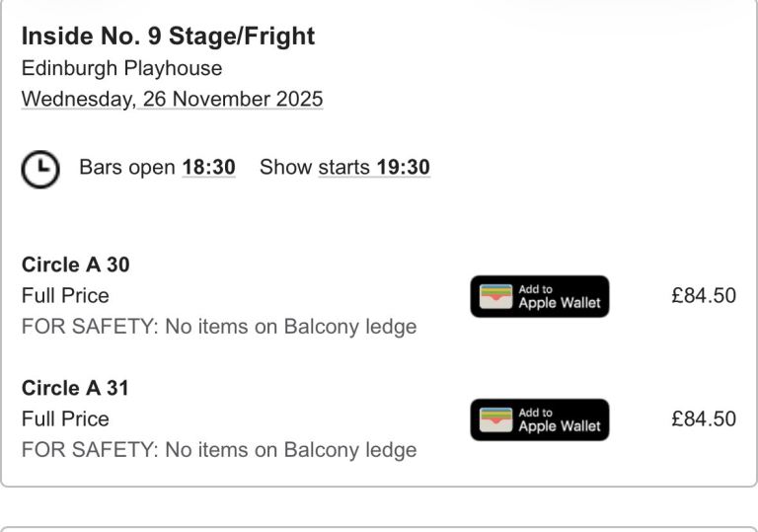Click the wallet icon for seat A 30
This screenshot has height=532, width=758.
(x=497, y=296)
